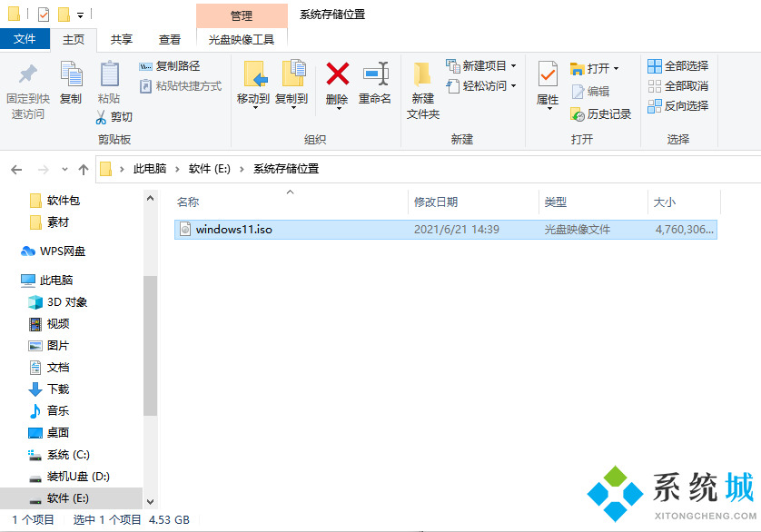Click the red Delete (删除) icon
This screenshot has height=532, width=761.
point(337,74)
